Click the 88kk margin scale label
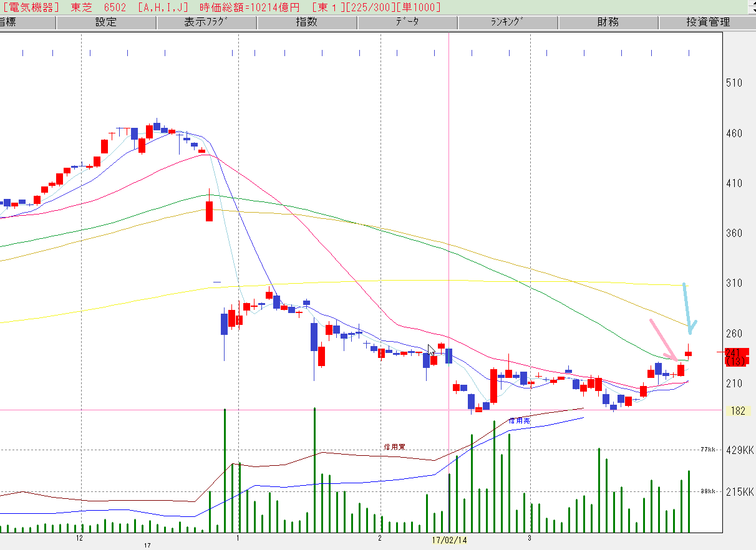This screenshot has width=756, height=550. coord(707,491)
